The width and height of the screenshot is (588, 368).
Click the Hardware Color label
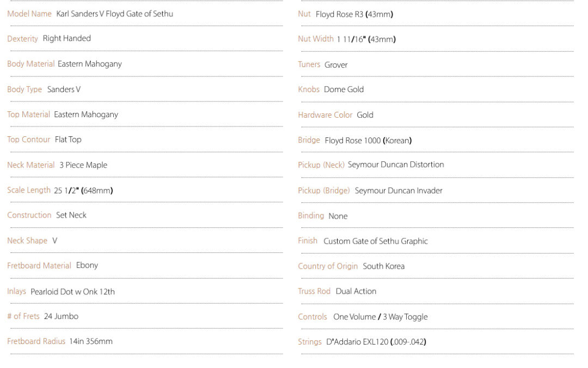325,115
